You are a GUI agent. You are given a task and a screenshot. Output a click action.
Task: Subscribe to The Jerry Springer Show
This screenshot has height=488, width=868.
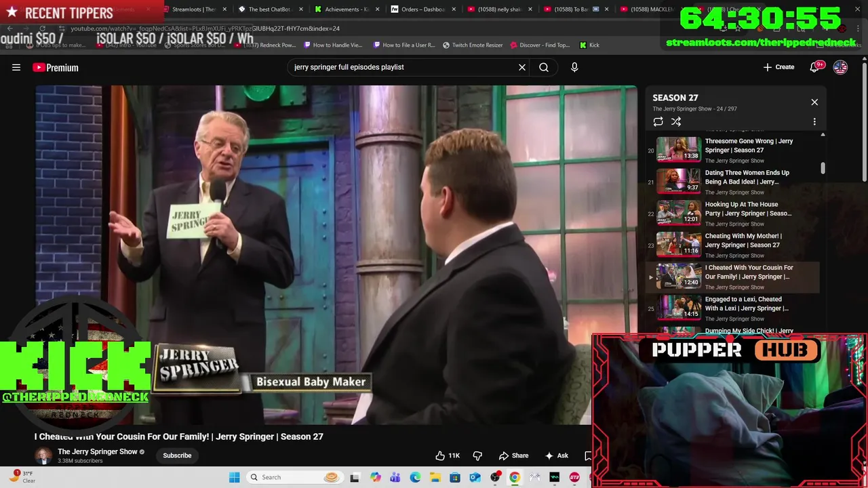tap(177, 455)
